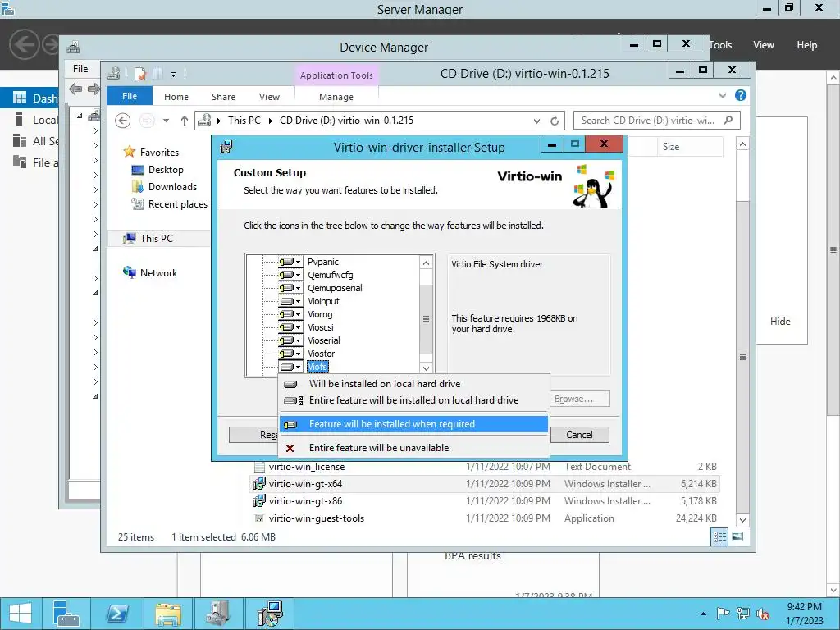Switch to details view icon in status bar

coord(719,536)
